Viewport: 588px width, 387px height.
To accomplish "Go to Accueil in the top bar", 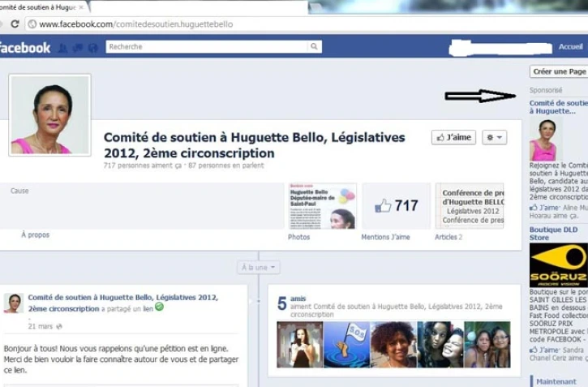I will pos(570,47).
